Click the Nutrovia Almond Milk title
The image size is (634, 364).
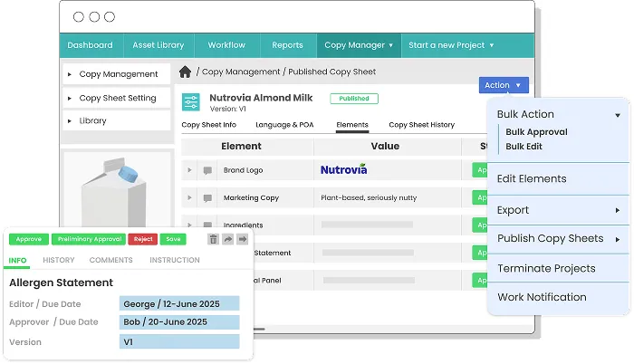pos(261,98)
